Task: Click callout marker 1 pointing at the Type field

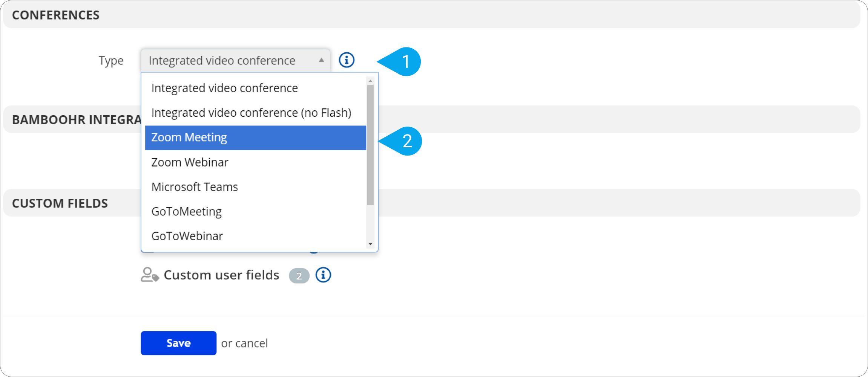Action: pos(407,61)
